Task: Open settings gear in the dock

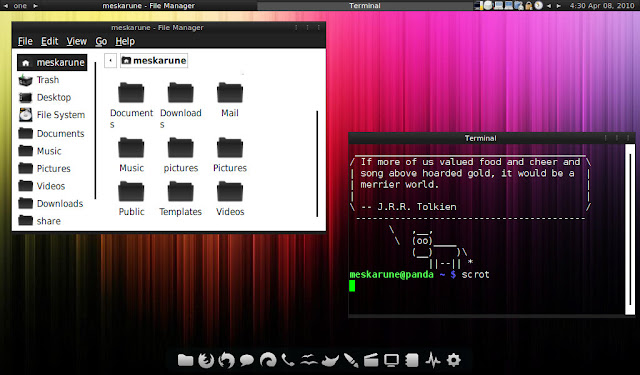Action: (453, 360)
